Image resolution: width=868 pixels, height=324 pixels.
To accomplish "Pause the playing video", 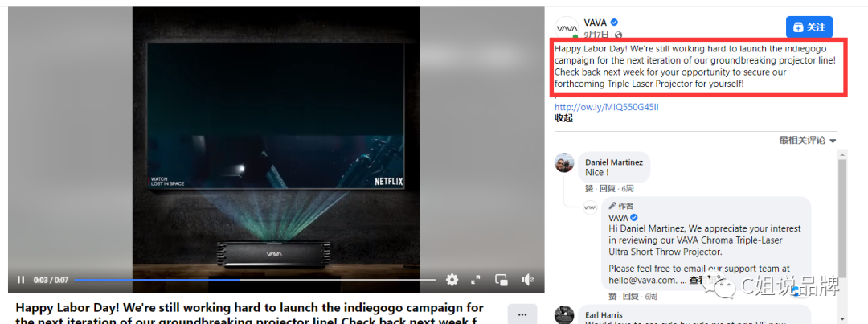I will coord(20,280).
